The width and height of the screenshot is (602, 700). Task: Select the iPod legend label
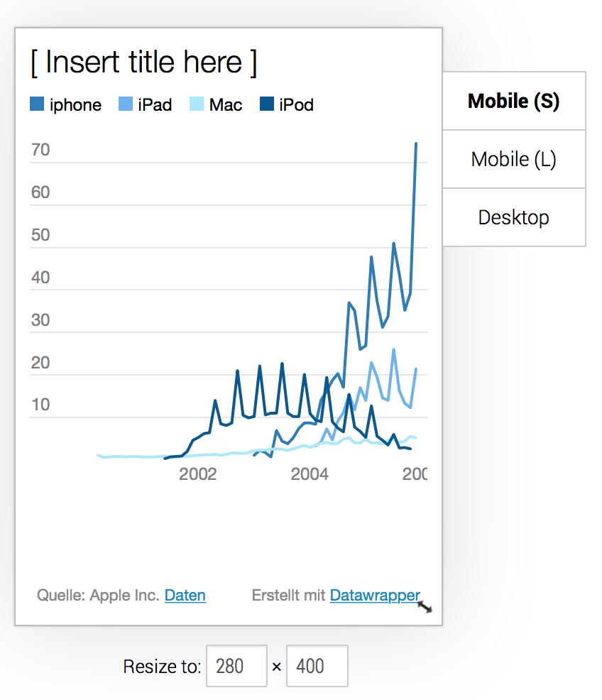[296, 105]
